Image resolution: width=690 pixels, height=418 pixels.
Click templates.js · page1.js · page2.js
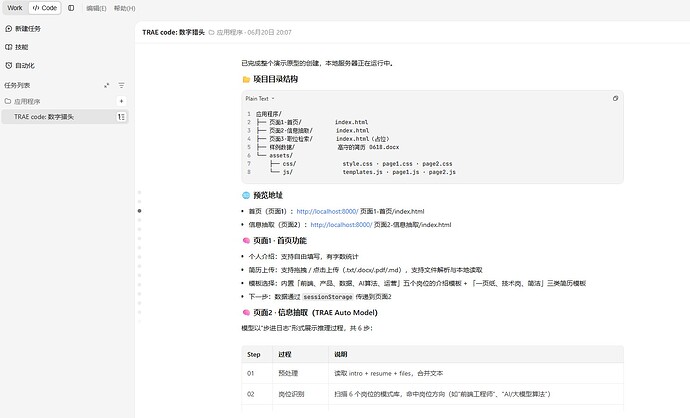tap(399, 172)
